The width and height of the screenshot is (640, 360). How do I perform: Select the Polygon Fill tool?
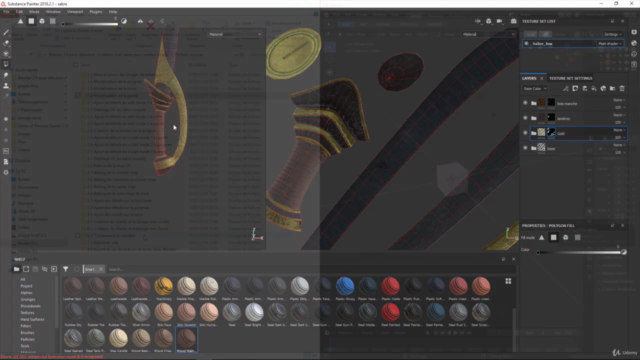[6, 64]
